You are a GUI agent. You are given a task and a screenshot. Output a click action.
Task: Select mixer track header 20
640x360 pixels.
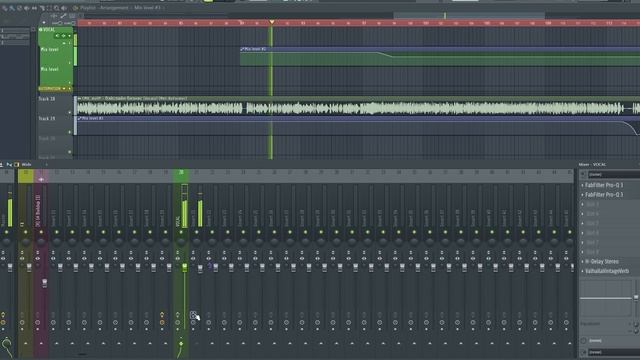tap(181, 175)
